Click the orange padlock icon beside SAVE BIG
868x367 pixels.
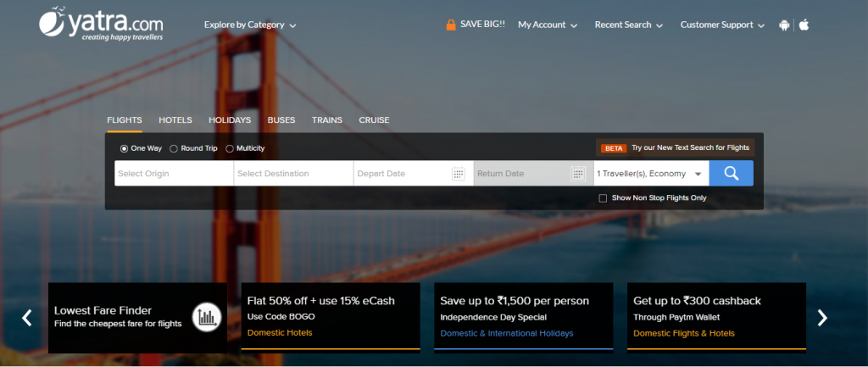coord(451,25)
